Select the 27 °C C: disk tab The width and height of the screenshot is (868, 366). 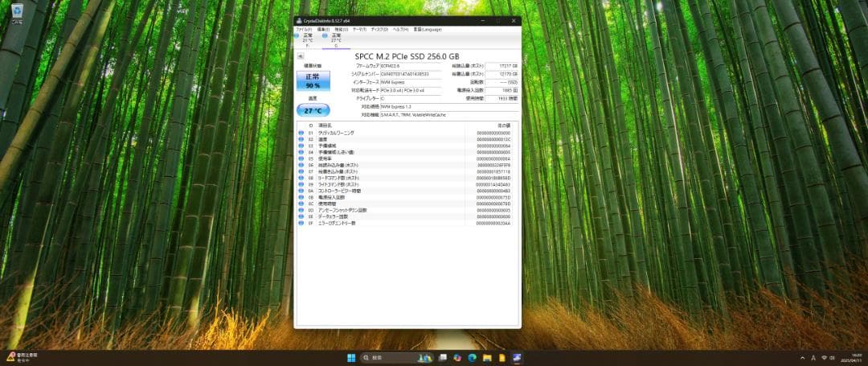[336, 40]
